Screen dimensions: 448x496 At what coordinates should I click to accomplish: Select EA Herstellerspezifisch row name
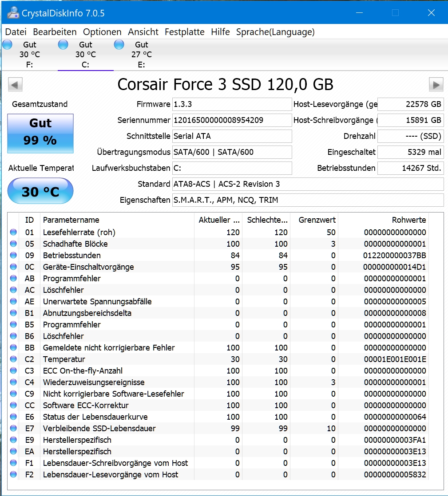click(x=77, y=451)
